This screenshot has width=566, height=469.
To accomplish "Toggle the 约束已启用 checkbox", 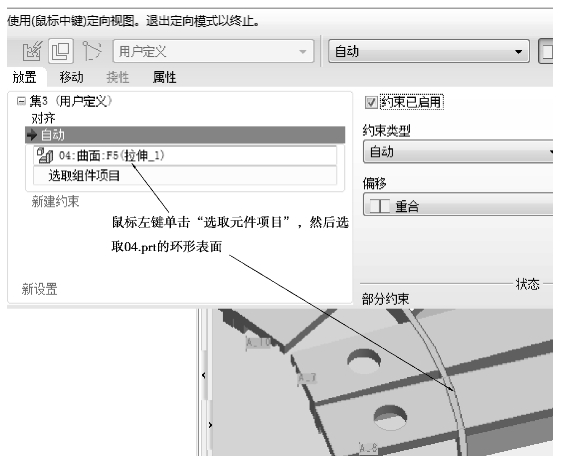I will pos(371,103).
